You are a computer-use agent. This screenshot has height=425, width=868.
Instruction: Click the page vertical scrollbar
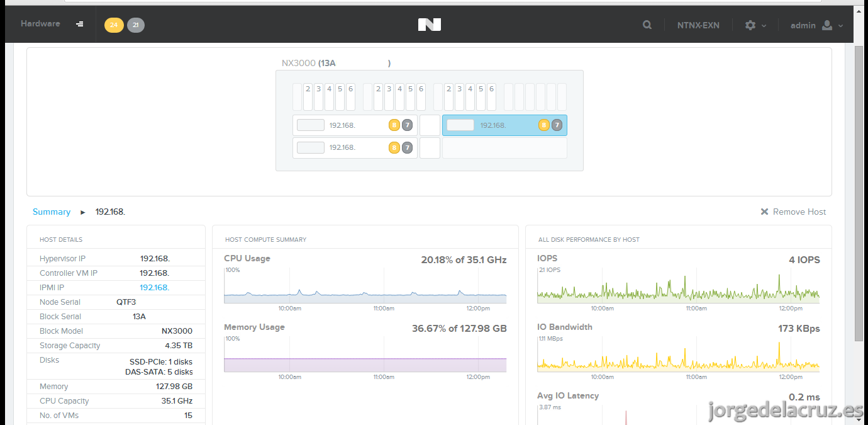859,194
